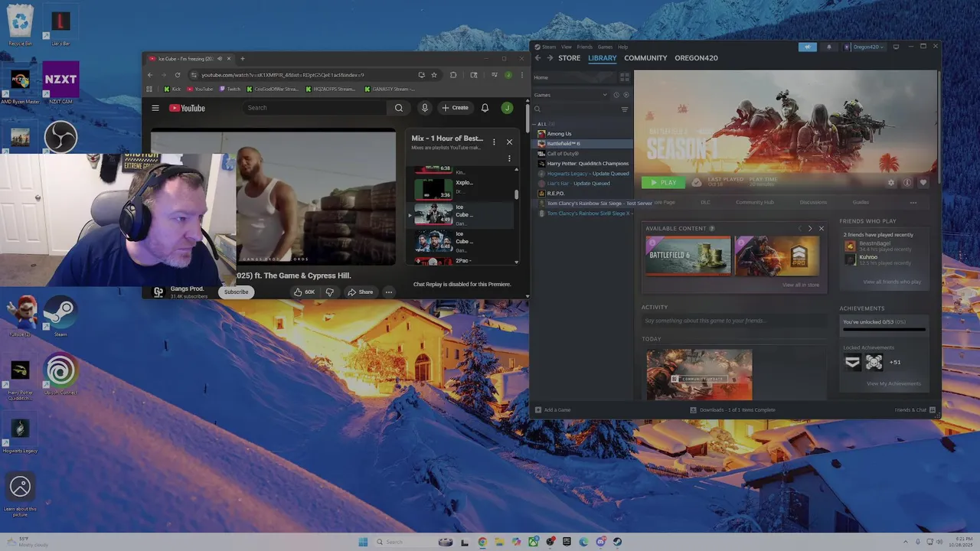Close the Mix playlist panel
Viewport: 980px width, 551px height.
[509, 142]
